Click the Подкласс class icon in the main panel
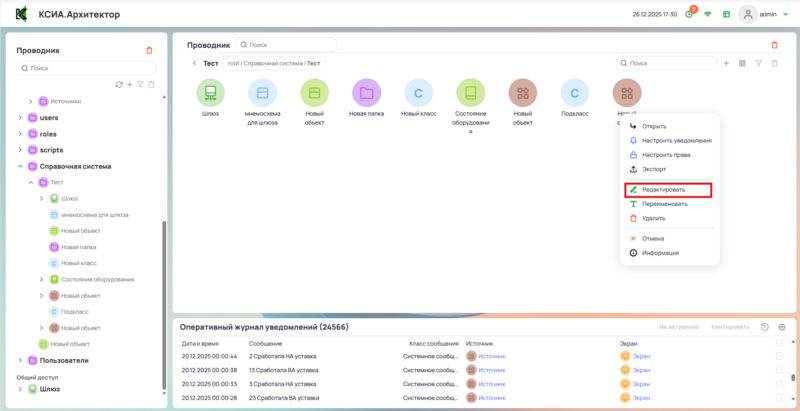 click(x=575, y=94)
